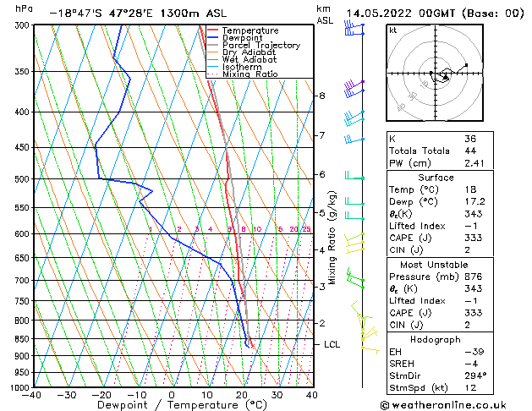The height and width of the screenshot is (411, 532).
Task: Click the station coordinates title text
Action: [x=138, y=14]
